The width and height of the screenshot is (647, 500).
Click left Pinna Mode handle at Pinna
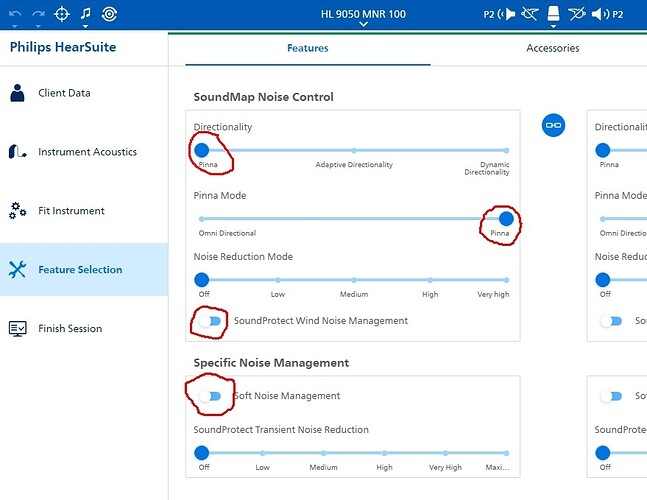[x=506, y=219]
